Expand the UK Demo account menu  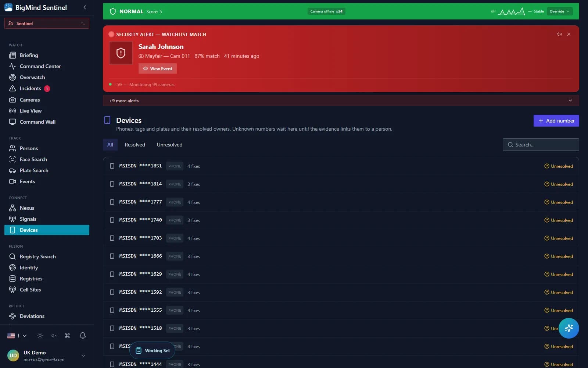pos(47,355)
